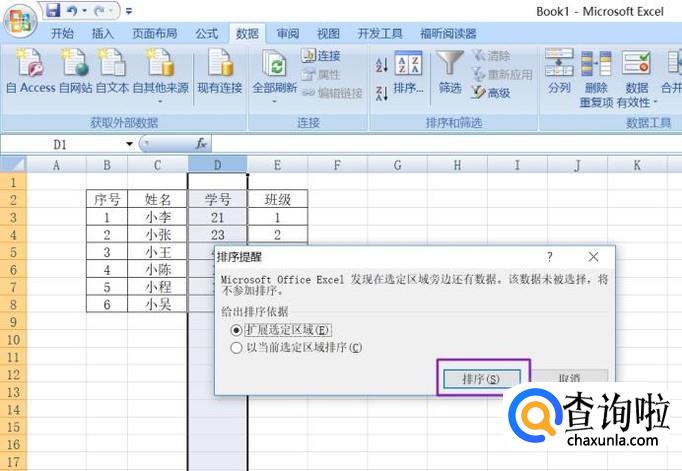The image size is (682, 471).
Task: Select Expand the selection (扩展选定区域) radio
Action: coord(236,331)
